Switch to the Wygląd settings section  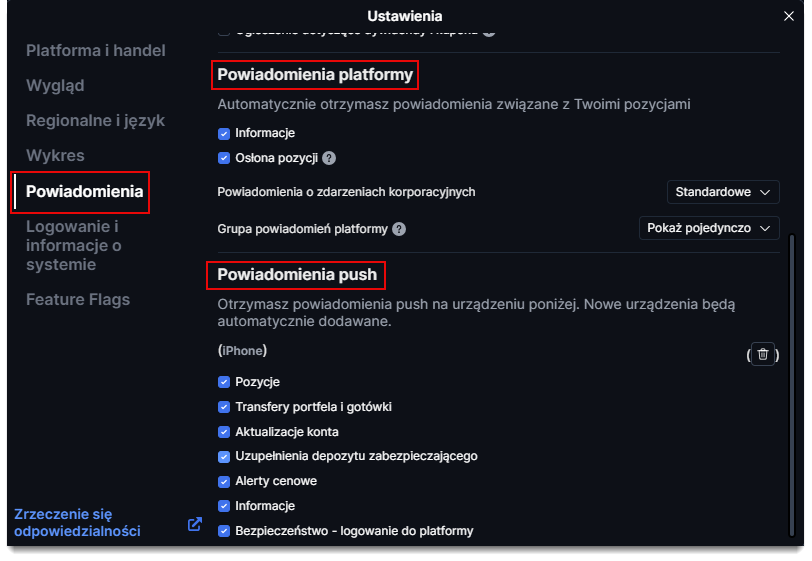coord(55,85)
